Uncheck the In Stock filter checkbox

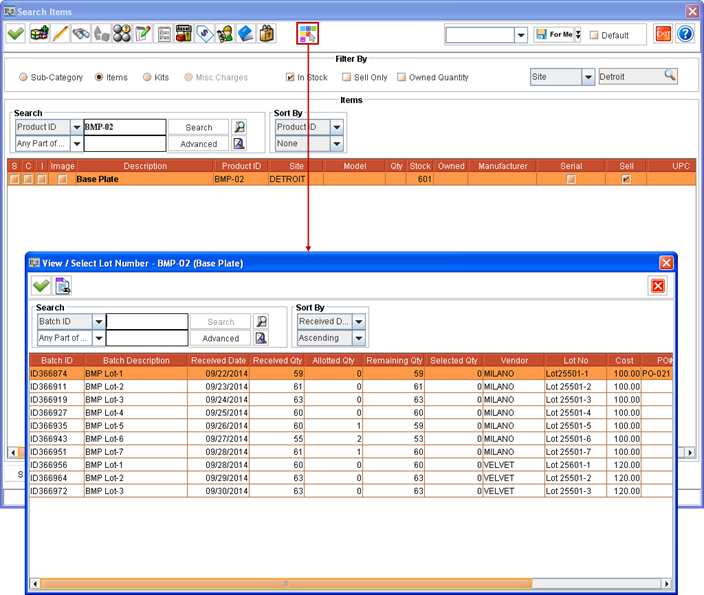(290, 77)
